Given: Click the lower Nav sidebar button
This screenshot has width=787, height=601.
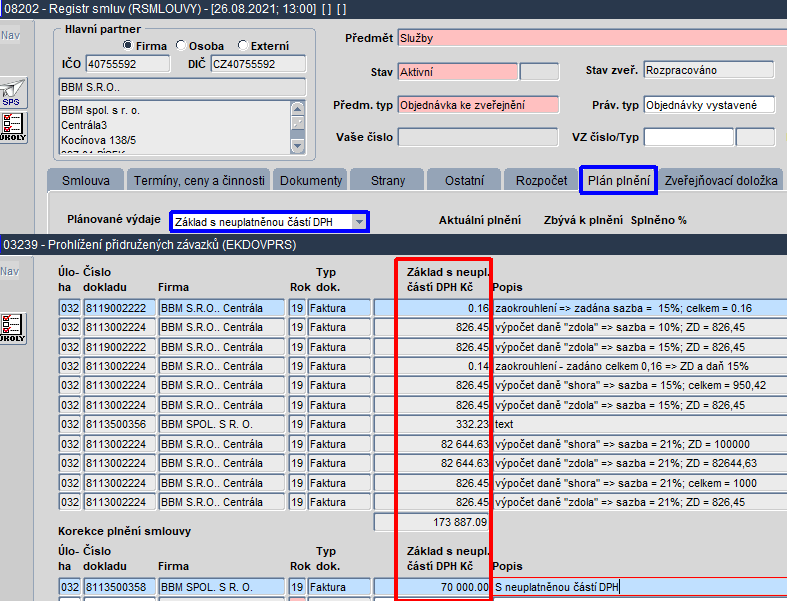Looking at the screenshot, I should 10,272.
